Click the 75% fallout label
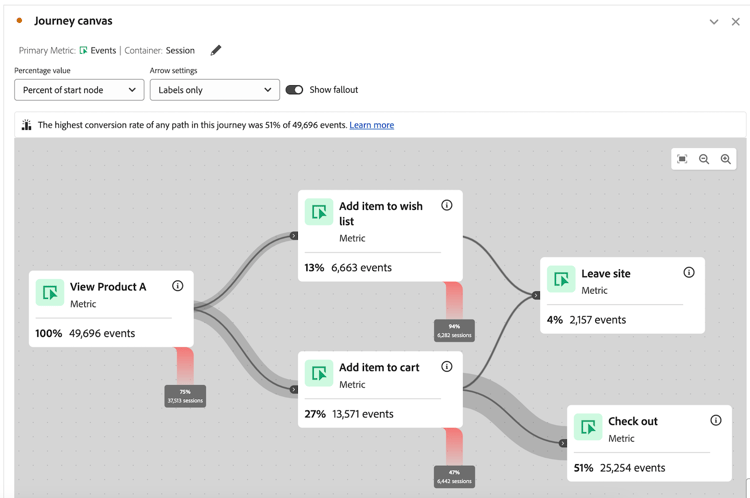The image size is (750, 498). [x=185, y=396]
